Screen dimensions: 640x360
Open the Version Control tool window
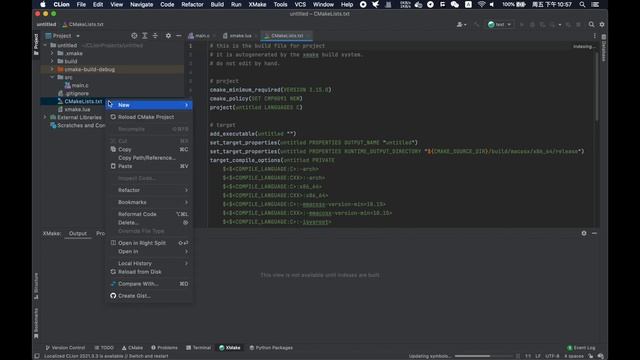pos(65,348)
